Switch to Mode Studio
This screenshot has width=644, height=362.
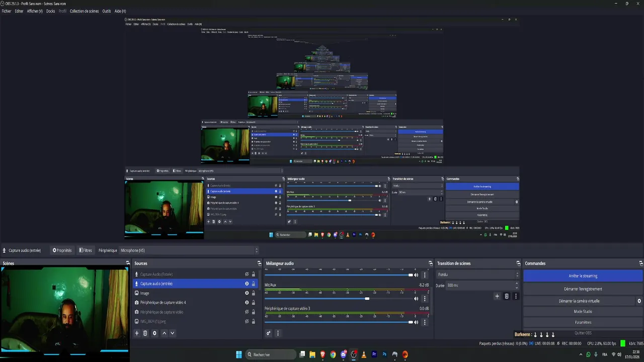point(583,312)
